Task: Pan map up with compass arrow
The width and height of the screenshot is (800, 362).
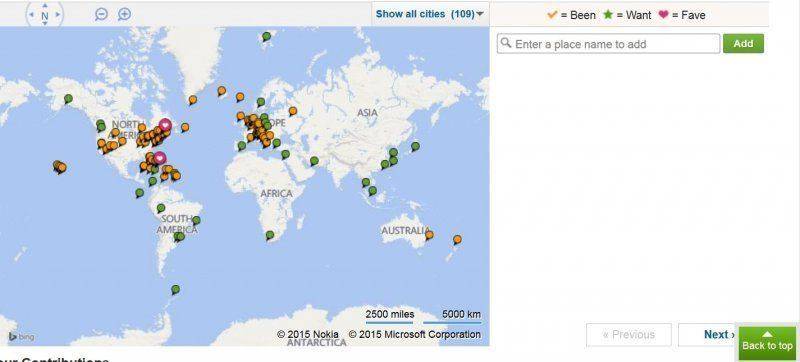Action: pos(44,6)
